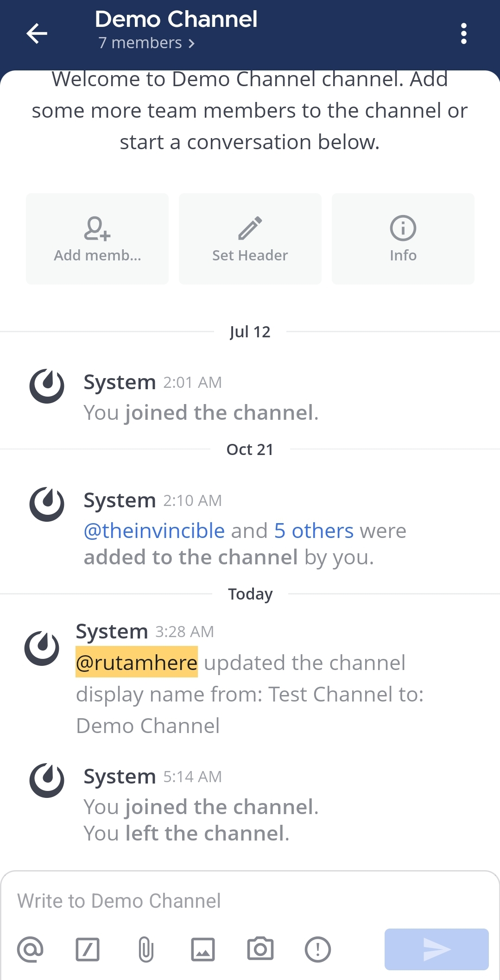500x980 pixels.
Task: Open slash commands from the toolbar
Action: pyautogui.click(x=88, y=949)
